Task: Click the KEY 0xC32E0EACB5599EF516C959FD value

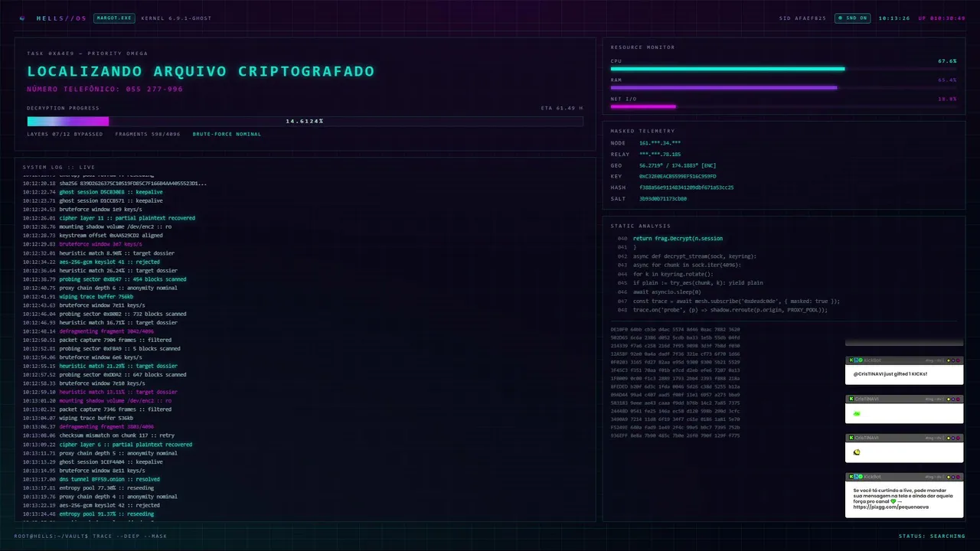Action: (x=678, y=176)
